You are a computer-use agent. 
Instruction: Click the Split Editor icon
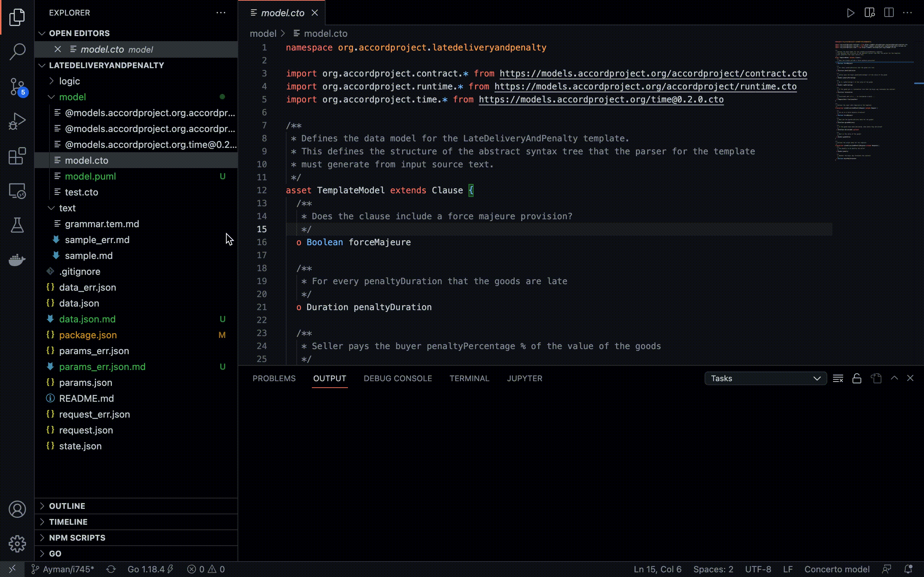[x=889, y=13]
